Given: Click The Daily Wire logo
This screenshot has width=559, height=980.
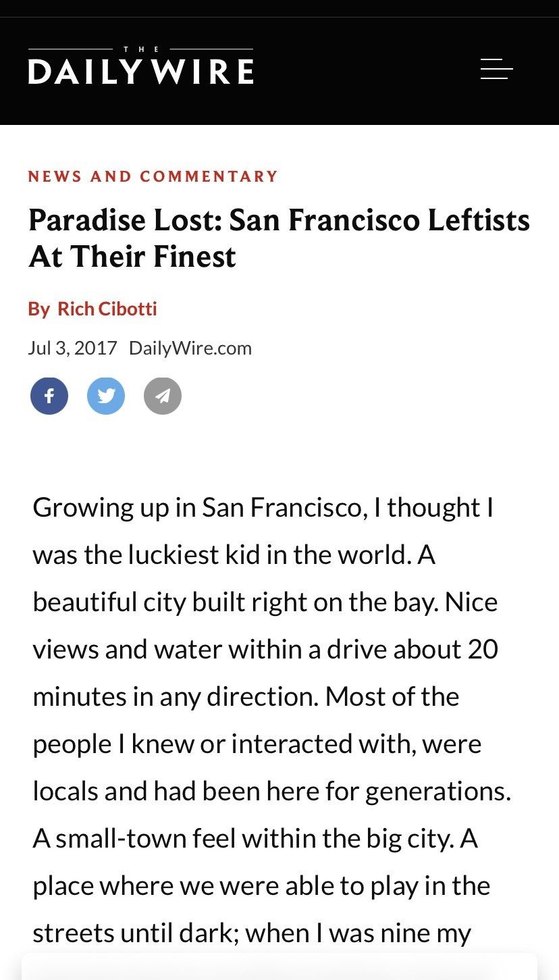Looking at the screenshot, I should coord(140,68).
